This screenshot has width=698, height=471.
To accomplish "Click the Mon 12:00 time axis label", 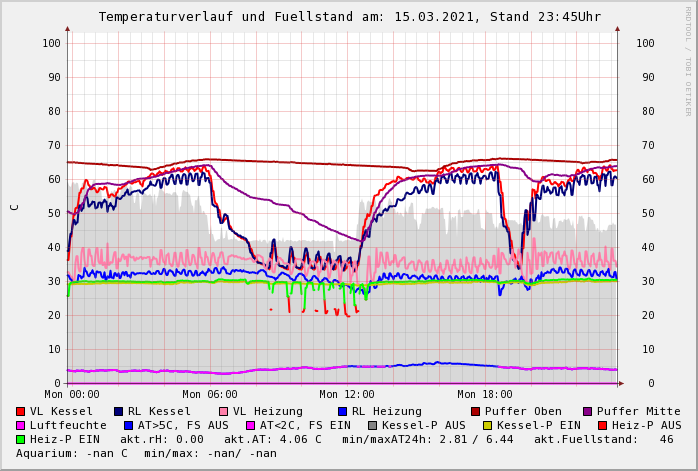I will pos(347,395).
